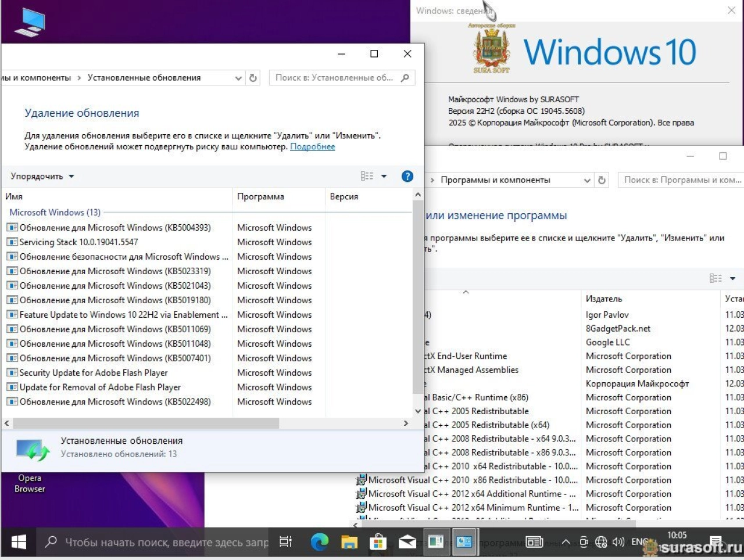This screenshot has height=560, width=744.
Task: Open the view options arrow in the Программы и компоненты window
Action: coord(732,278)
